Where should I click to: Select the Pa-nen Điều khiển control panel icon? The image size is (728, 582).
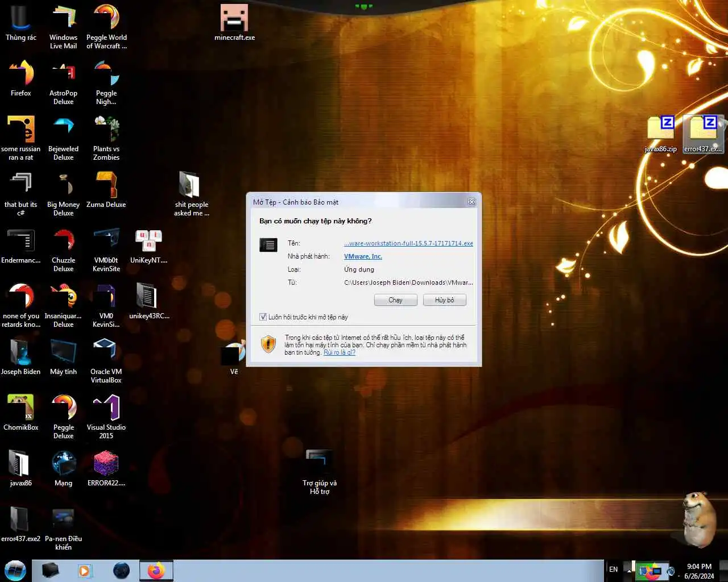pyautogui.click(x=63, y=529)
